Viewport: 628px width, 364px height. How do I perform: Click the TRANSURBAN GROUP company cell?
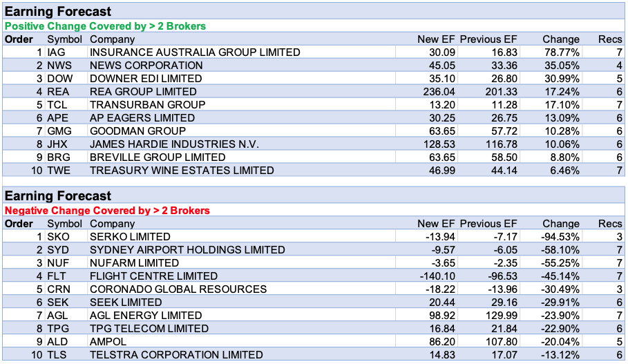147,105
